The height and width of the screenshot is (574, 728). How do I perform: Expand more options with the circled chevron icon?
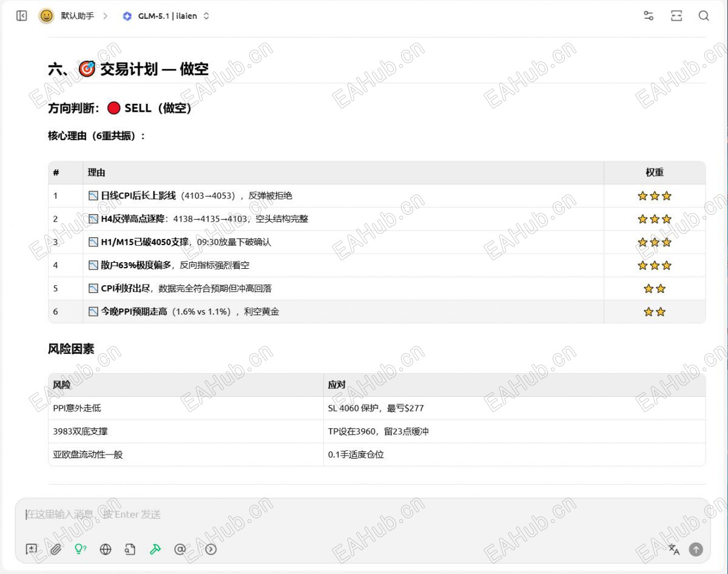point(211,549)
